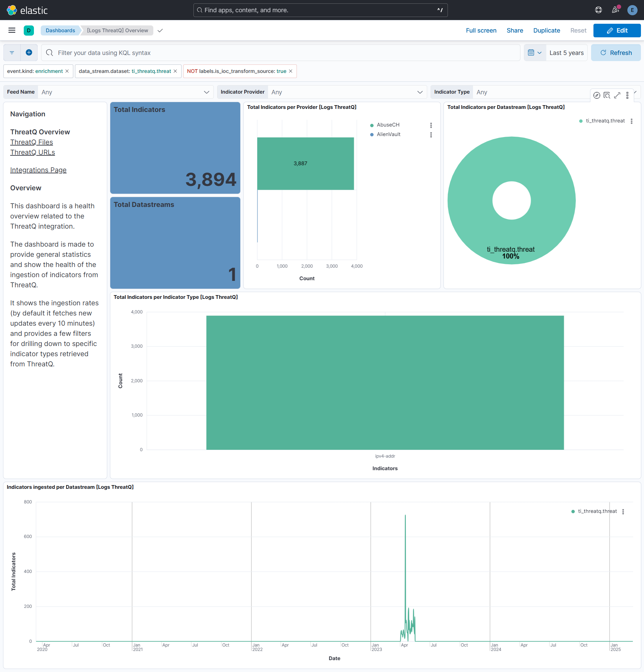Screen dimensions: 644x672
Task: Remove the data_stream.dataset ti_threatq.threat filter
Action: (175, 71)
